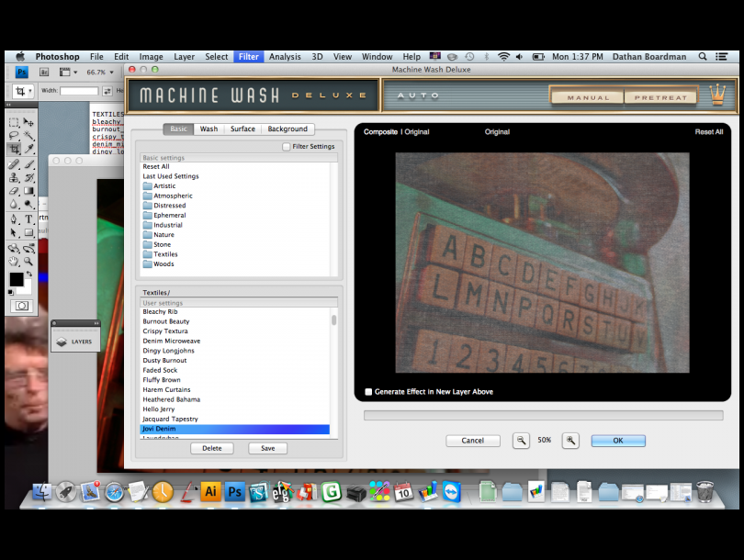
Task: Select the Healing Brush tool
Action: (14, 164)
